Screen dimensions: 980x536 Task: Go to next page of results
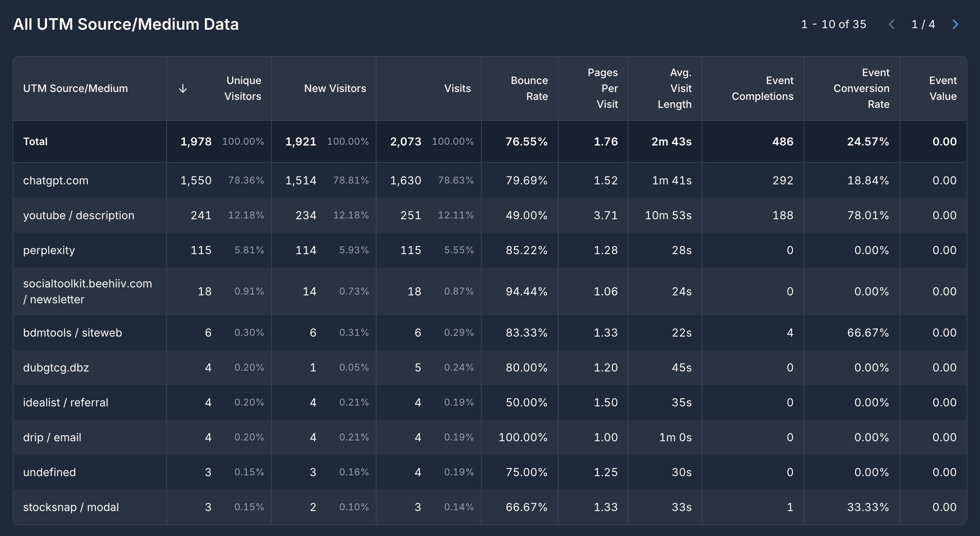coord(955,25)
